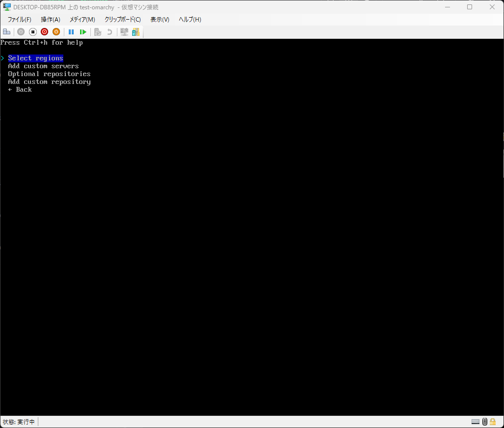Minimize the virtual machine connection window
504x428 pixels.
(x=448, y=7)
